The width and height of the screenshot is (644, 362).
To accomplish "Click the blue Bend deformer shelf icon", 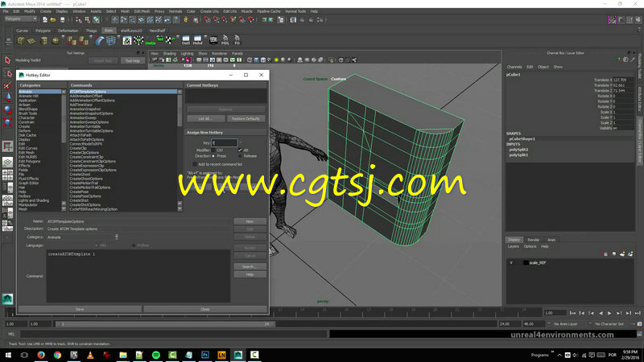I will coord(100,41).
